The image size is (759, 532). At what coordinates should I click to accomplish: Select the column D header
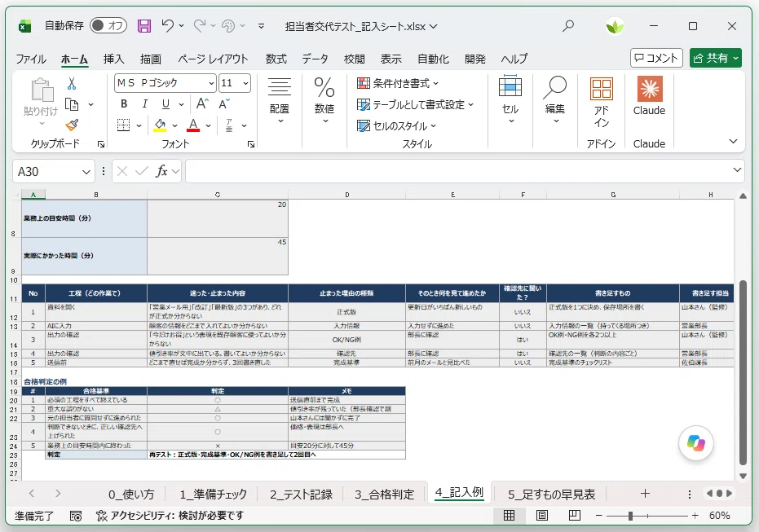346,195
